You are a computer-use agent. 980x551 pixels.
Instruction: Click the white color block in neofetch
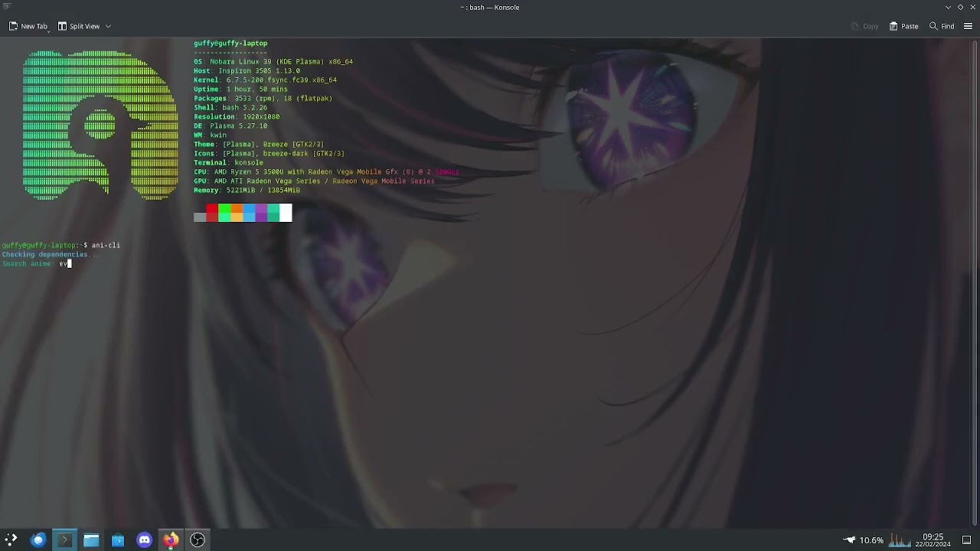click(286, 213)
